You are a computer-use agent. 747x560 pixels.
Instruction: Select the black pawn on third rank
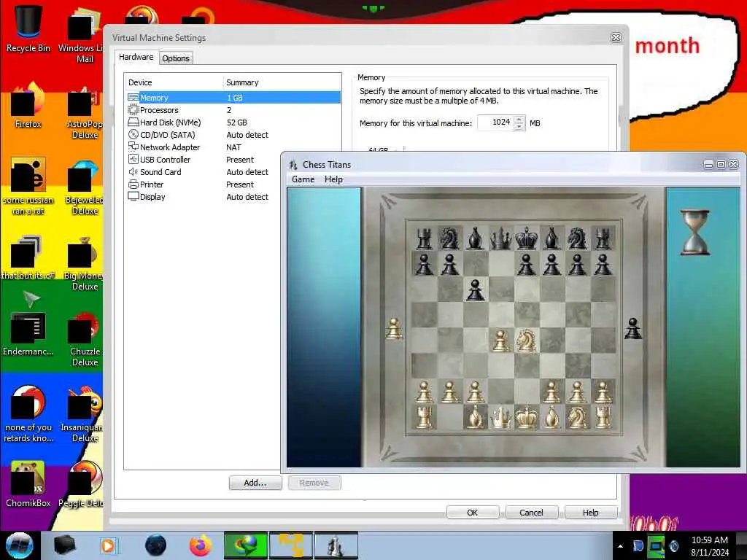pyautogui.click(x=475, y=289)
